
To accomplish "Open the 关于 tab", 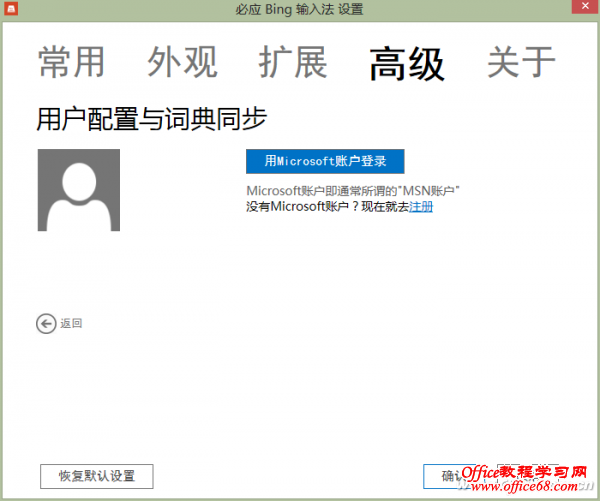I will (x=521, y=62).
